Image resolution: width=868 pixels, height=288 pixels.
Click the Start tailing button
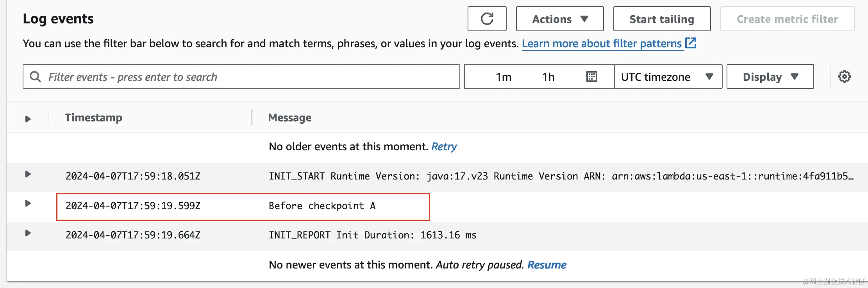tap(661, 19)
